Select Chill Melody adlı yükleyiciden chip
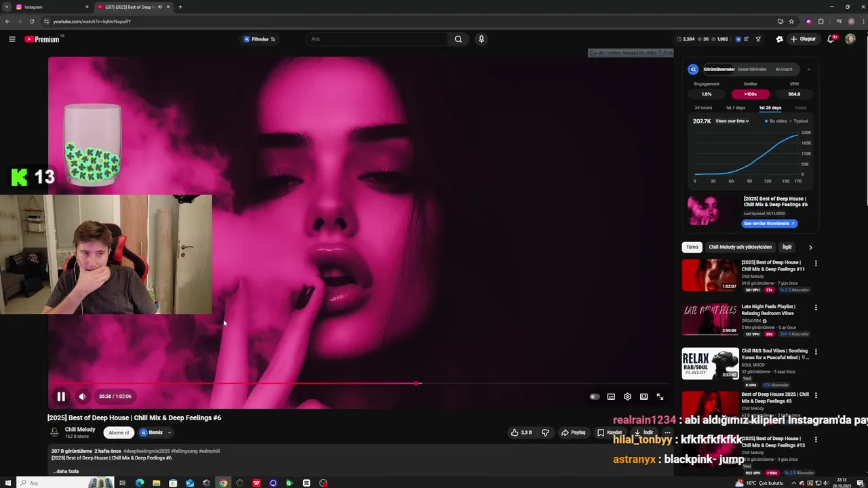Viewport: 868px width, 488px height. pos(740,247)
